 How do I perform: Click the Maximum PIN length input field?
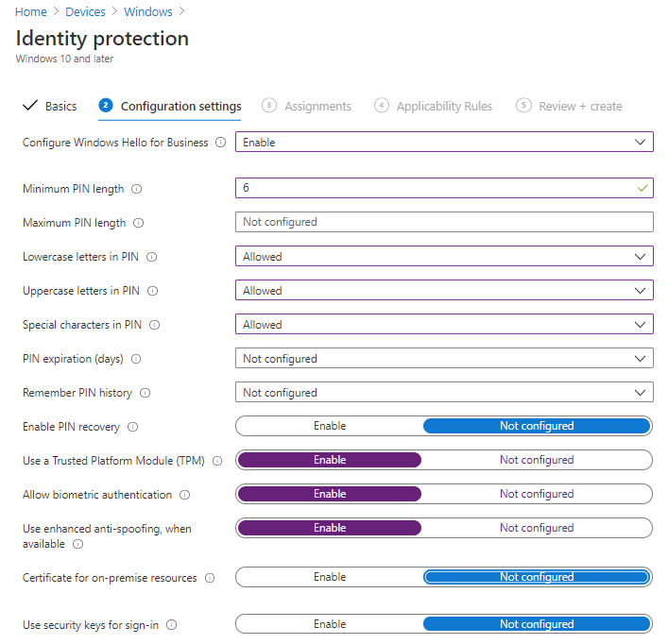444,223
